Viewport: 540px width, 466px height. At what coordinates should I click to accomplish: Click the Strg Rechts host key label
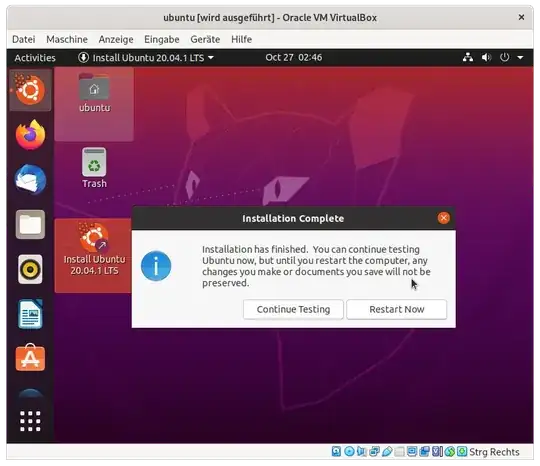(x=494, y=452)
